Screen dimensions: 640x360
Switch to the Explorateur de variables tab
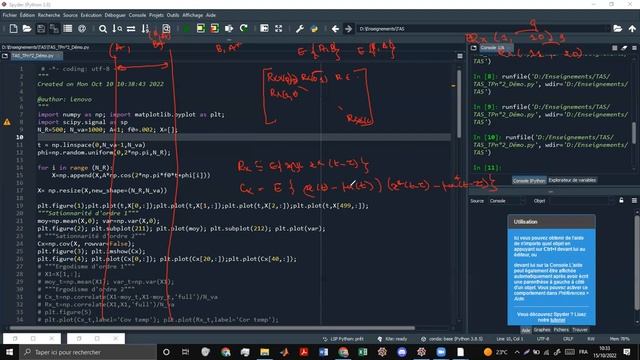(x=572, y=180)
